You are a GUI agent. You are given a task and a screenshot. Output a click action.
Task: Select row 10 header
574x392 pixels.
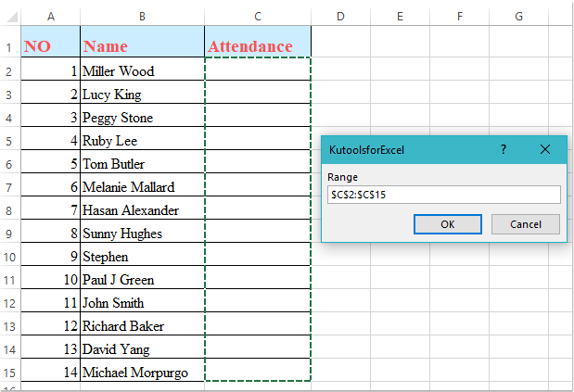10,280
